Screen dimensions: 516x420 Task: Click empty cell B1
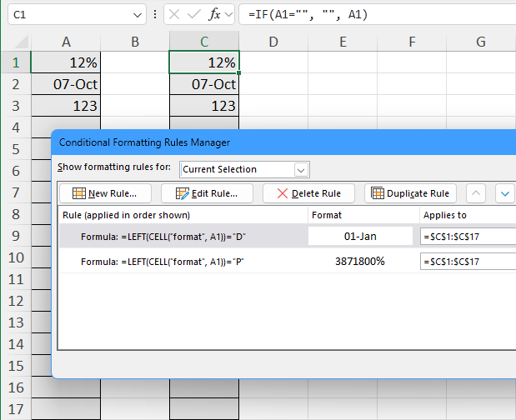[135, 62]
